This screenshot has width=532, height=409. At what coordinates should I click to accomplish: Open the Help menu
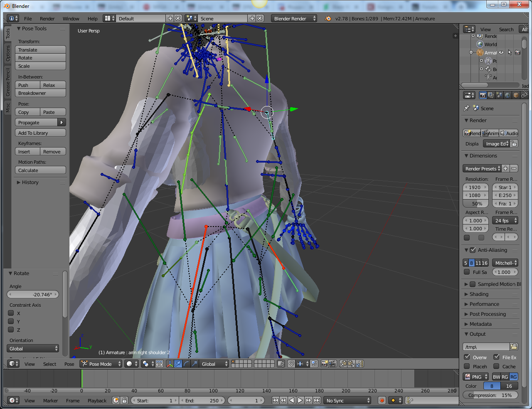tap(92, 18)
